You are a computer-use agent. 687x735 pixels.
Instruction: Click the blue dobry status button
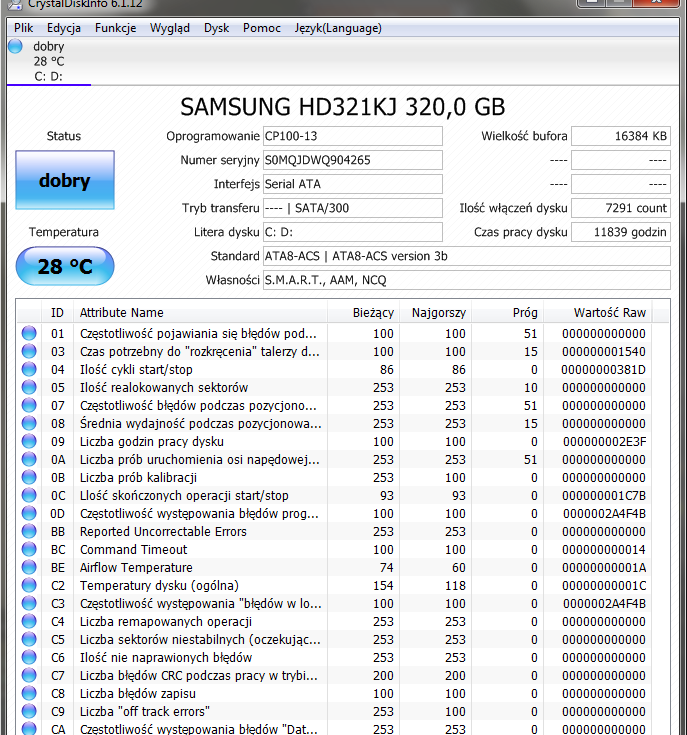[x=65, y=180]
